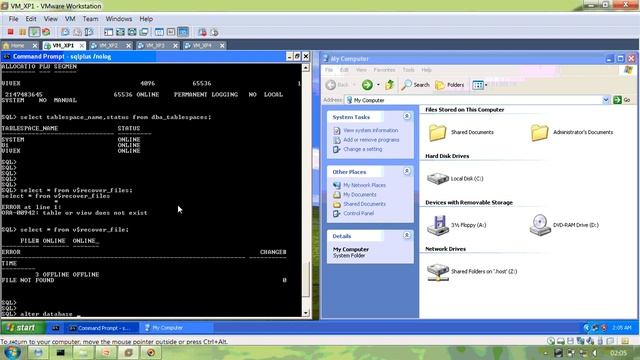Viewport: 640px width, 360px height.
Task: Click the green Power On toolbar icon
Action: coord(34,32)
